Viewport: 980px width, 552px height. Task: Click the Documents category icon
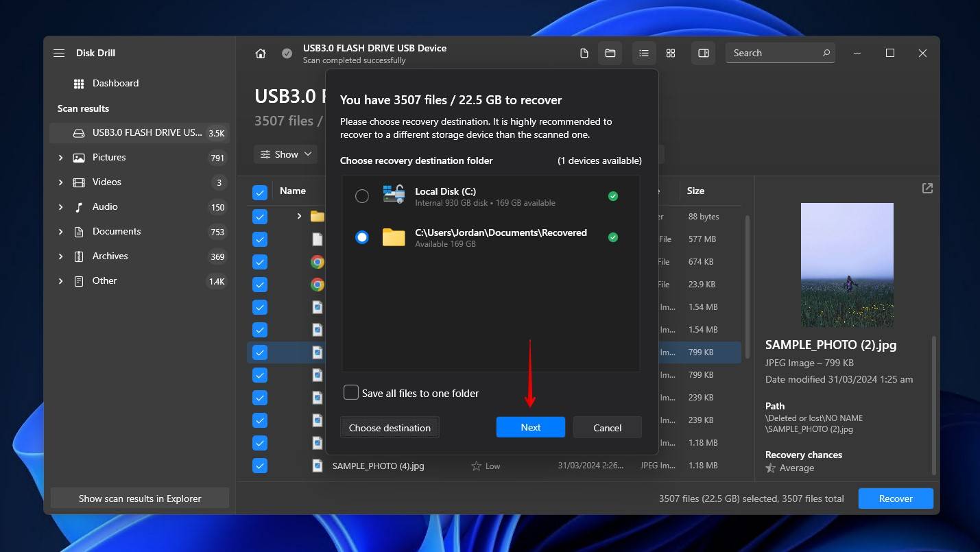click(x=79, y=232)
